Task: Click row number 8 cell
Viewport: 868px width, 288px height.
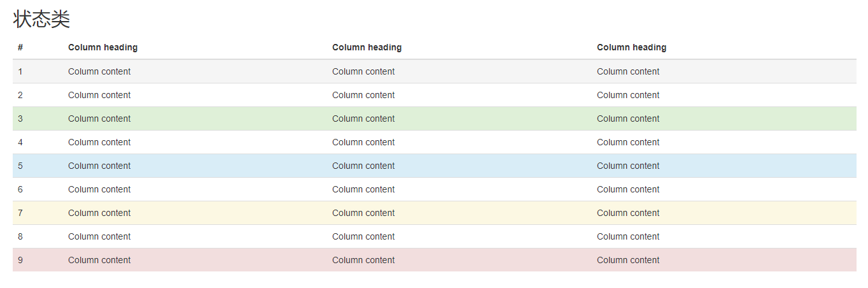Action: [x=20, y=236]
